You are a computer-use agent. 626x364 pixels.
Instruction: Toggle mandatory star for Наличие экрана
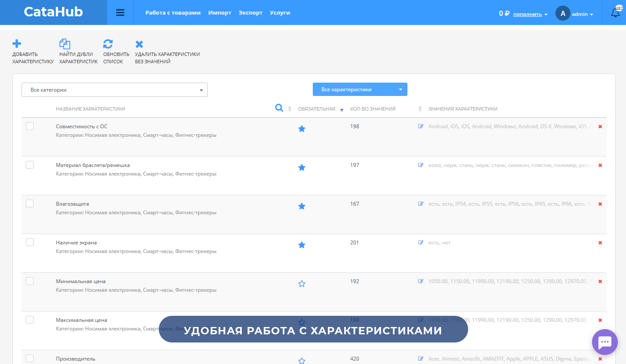click(302, 245)
